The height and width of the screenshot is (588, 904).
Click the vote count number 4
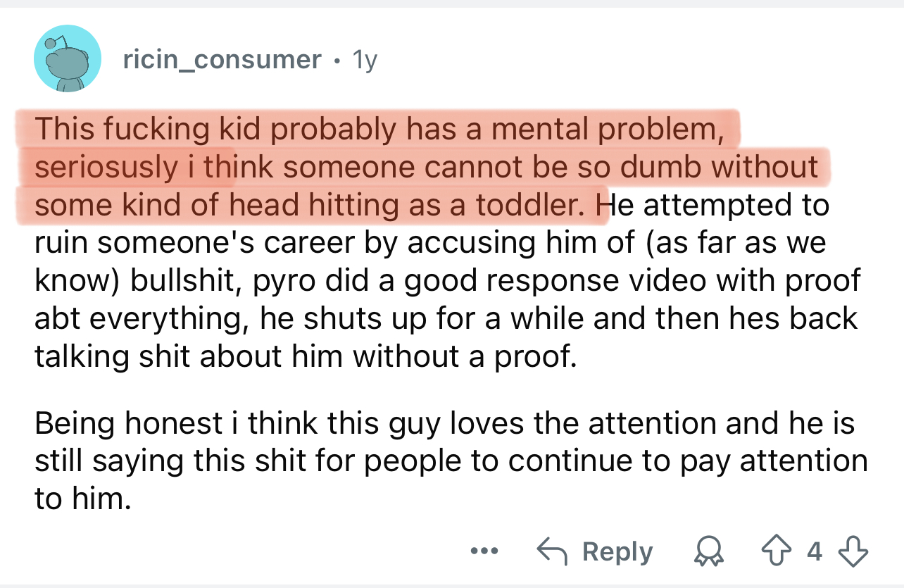815,551
